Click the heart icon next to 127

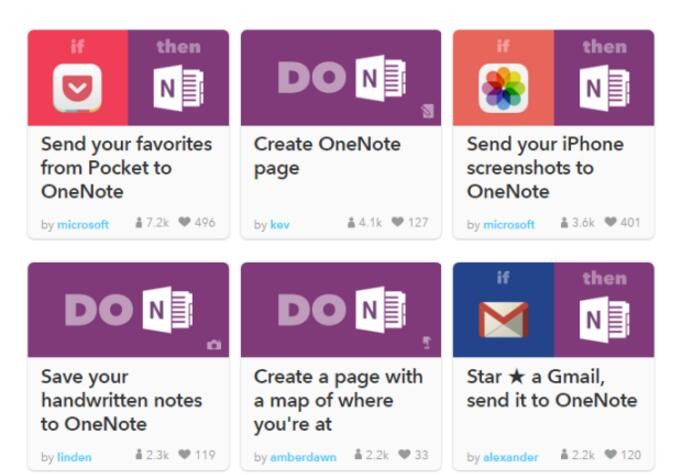(x=398, y=222)
